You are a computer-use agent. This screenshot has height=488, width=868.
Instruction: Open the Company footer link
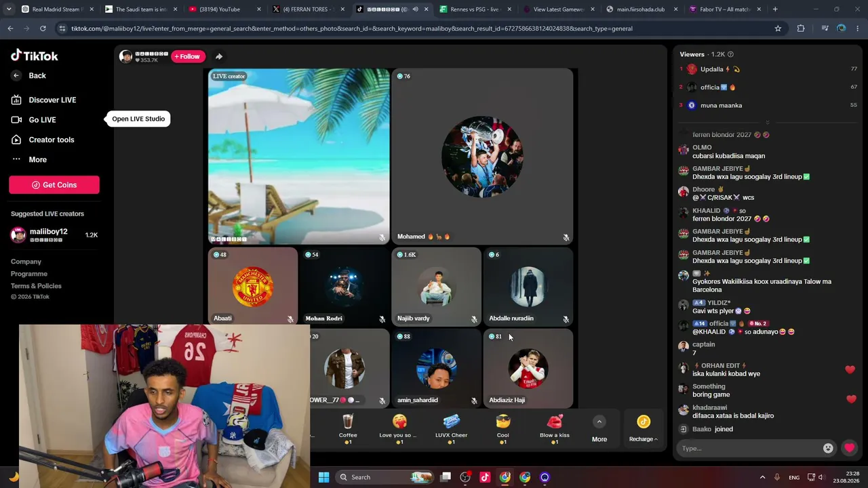[26, 262]
